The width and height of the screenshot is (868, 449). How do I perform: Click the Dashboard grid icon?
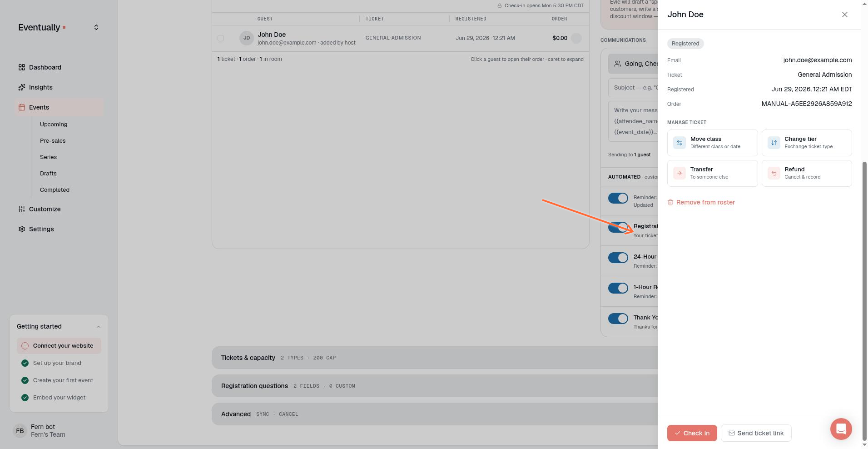click(x=22, y=67)
